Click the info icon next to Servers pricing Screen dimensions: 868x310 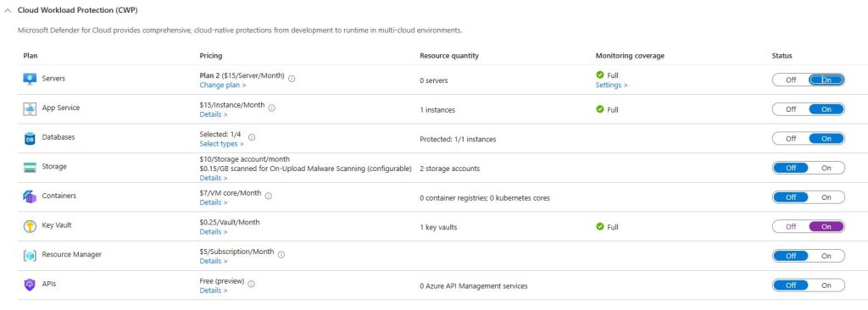click(x=292, y=79)
